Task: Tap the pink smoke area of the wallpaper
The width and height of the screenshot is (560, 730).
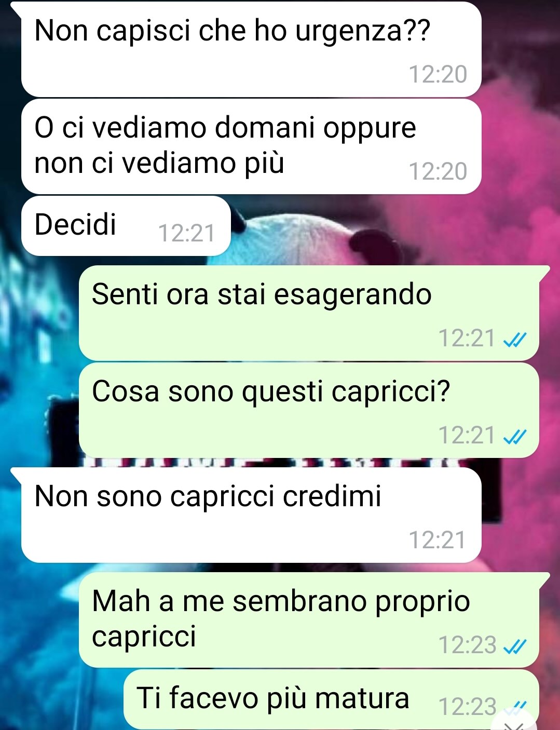Action: (519, 182)
